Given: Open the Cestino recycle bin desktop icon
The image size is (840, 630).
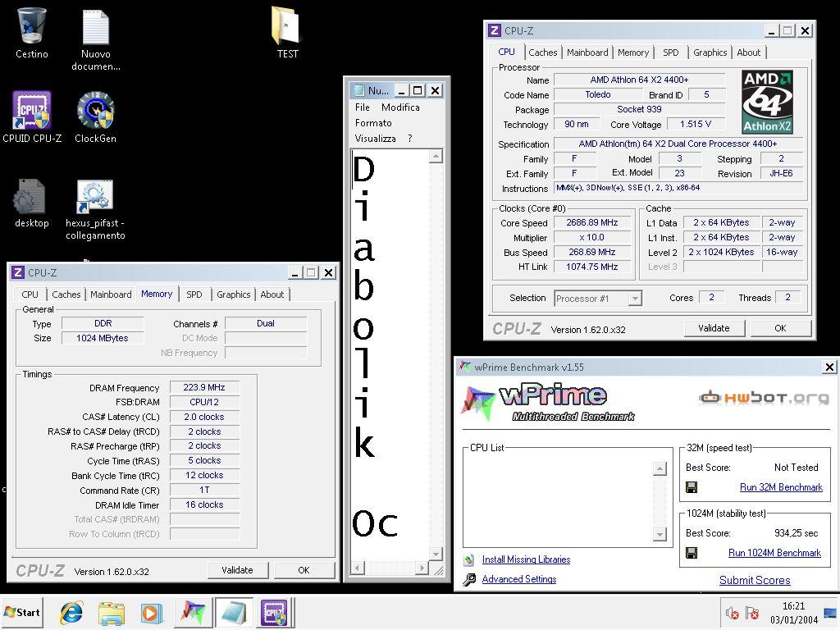Looking at the screenshot, I should pyautogui.click(x=32, y=32).
